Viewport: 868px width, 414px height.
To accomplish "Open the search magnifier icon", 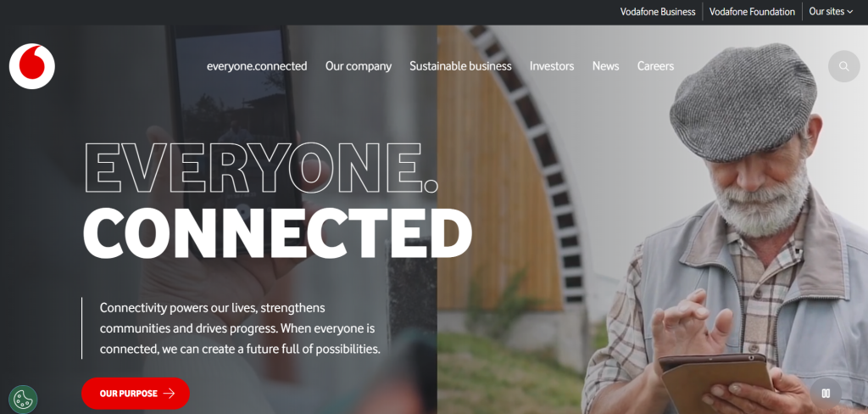I will 843,66.
